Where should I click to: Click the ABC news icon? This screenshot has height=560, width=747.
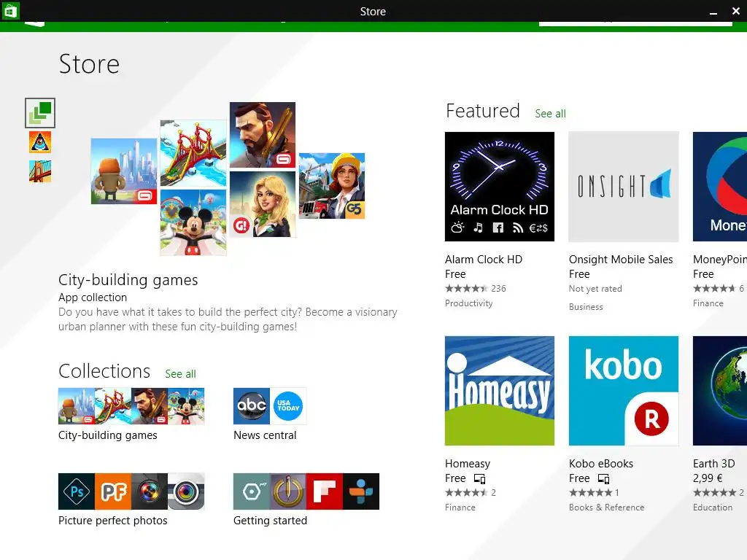tap(252, 406)
